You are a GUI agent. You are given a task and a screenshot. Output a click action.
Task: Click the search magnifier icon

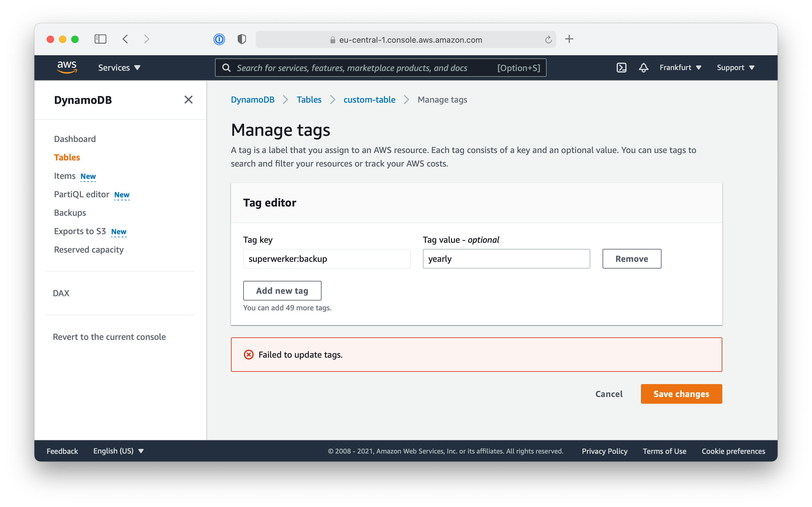(x=227, y=68)
